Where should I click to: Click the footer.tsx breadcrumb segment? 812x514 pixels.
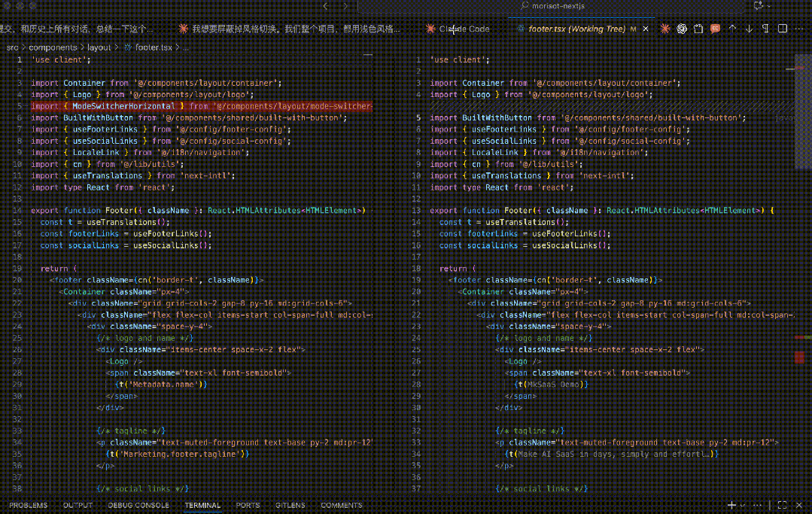point(154,47)
